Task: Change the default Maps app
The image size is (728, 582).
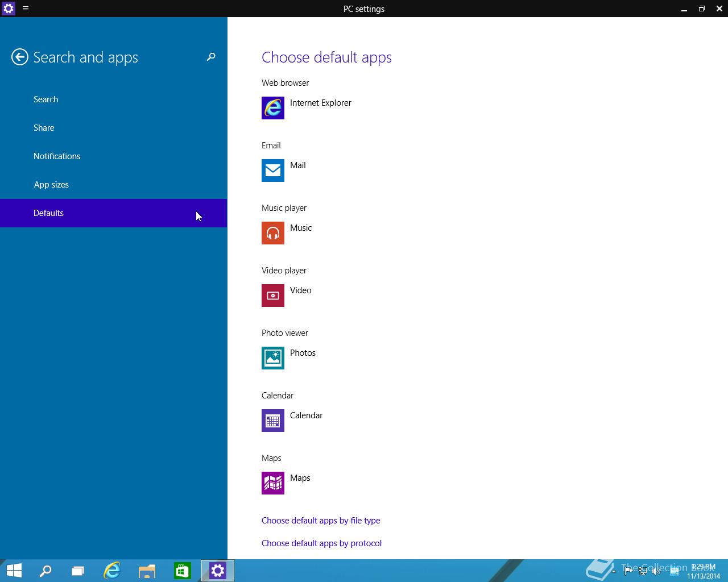Action: point(300,478)
